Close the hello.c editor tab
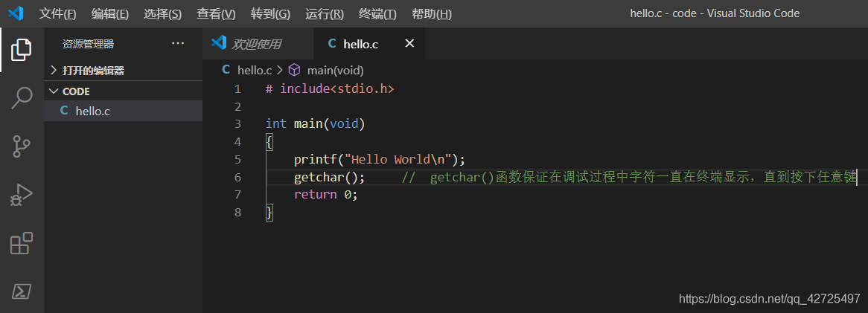The height and width of the screenshot is (313, 868). (409, 44)
